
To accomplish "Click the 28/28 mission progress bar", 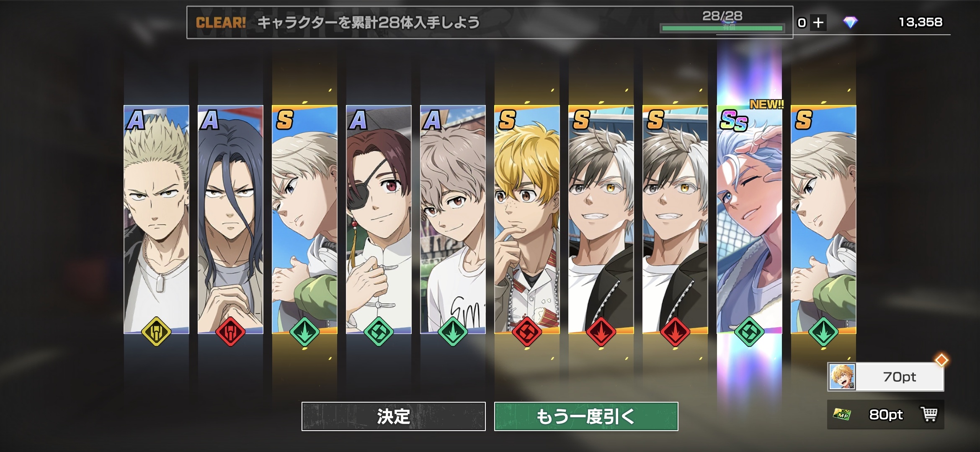I will pyautogui.click(x=722, y=28).
